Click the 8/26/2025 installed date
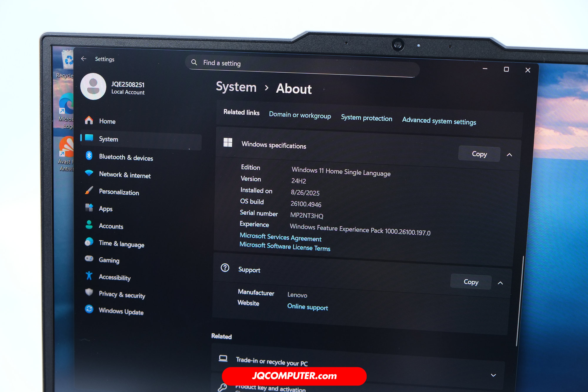 coord(305,193)
